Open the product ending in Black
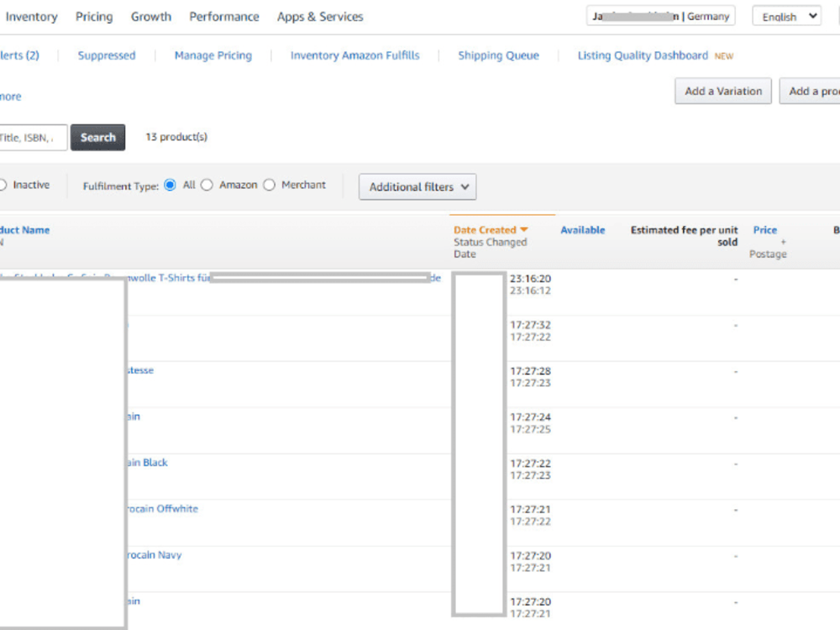Screen dimensions: 840x630 pyautogui.click(x=147, y=462)
